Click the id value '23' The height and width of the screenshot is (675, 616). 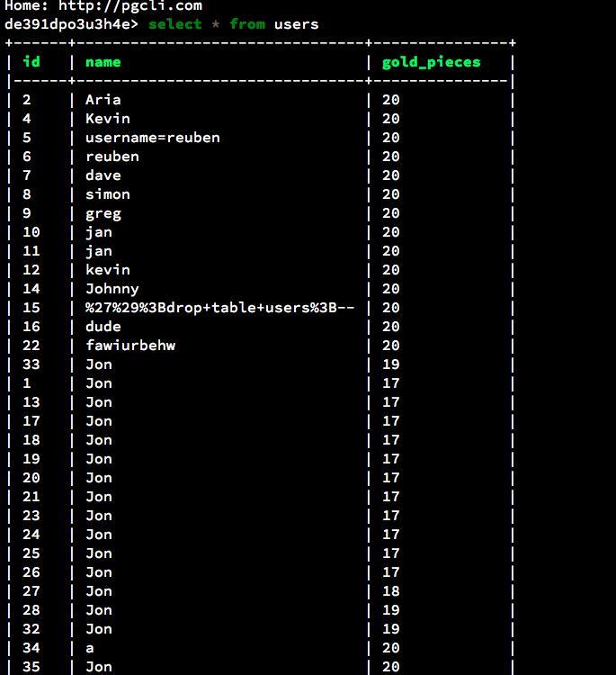point(31,517)
